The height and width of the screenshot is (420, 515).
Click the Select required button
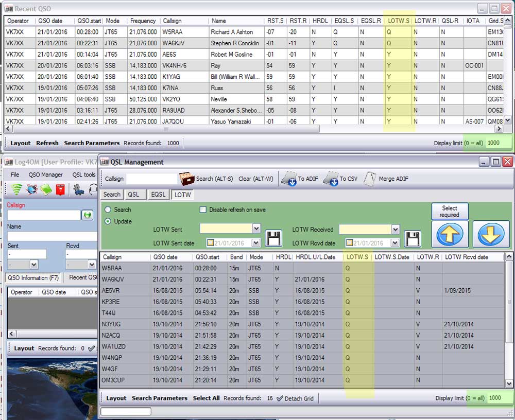point(450,212)
